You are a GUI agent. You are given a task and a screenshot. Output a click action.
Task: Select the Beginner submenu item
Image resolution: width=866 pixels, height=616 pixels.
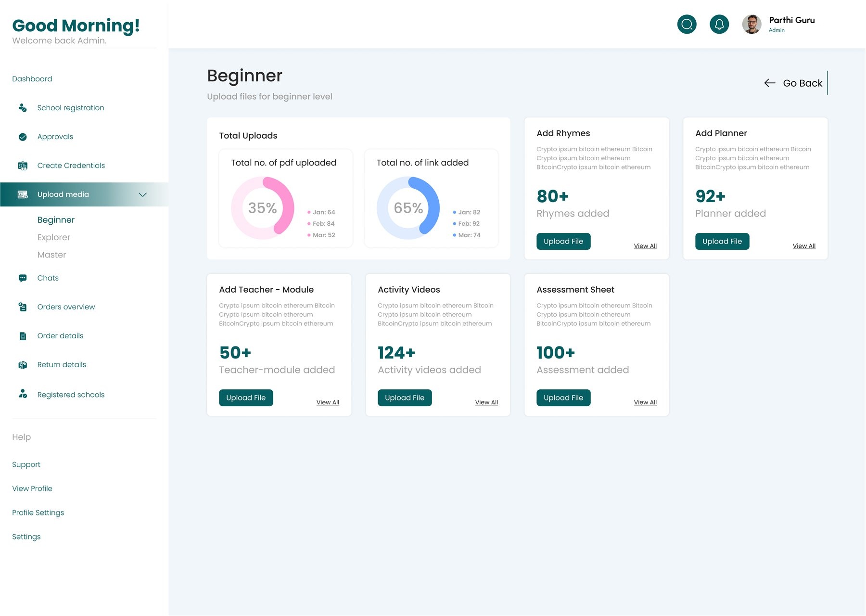(56, 220)
